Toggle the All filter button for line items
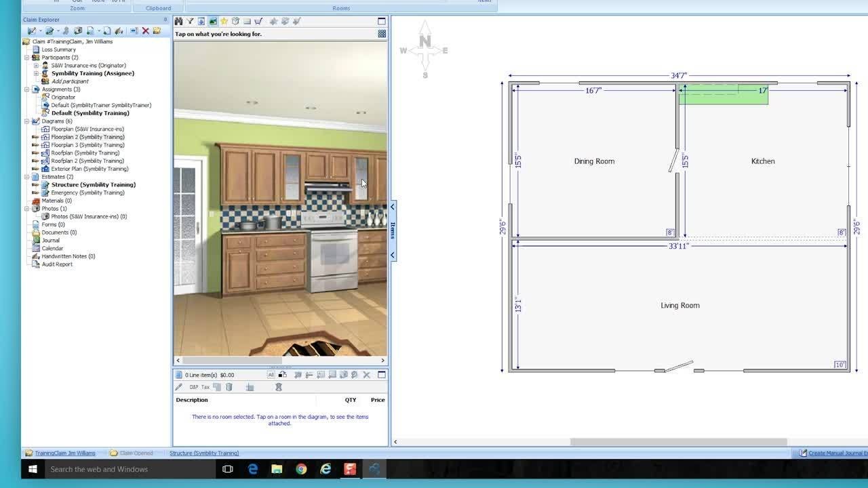 pos(271,375)
